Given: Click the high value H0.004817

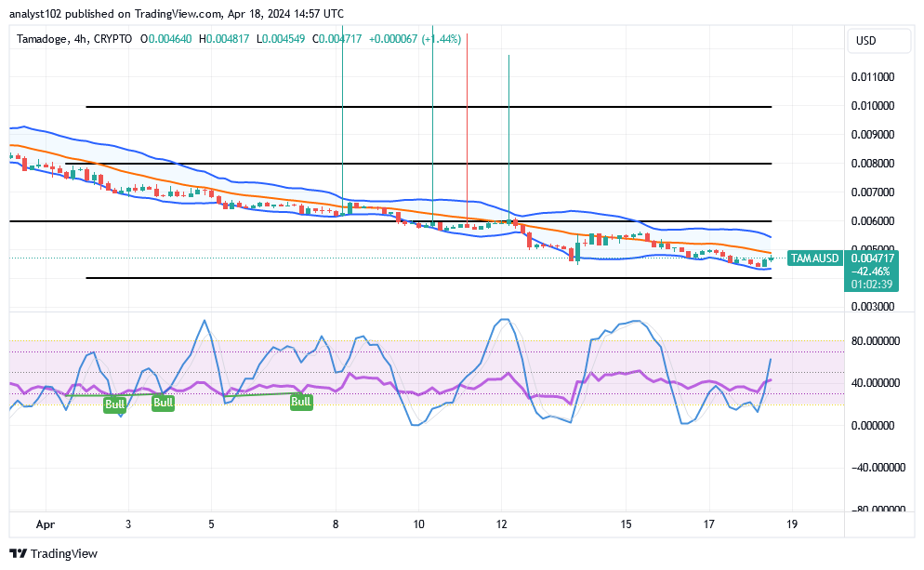Looking at the screenshot, I should coord(224,39).
